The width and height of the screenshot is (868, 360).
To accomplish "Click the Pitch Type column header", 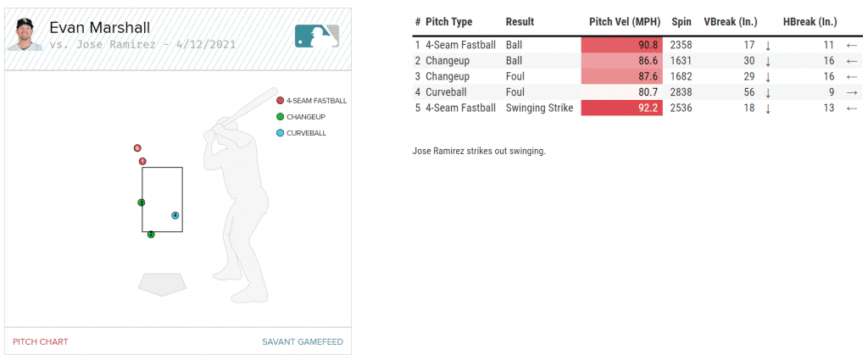I will click(448, 22).
